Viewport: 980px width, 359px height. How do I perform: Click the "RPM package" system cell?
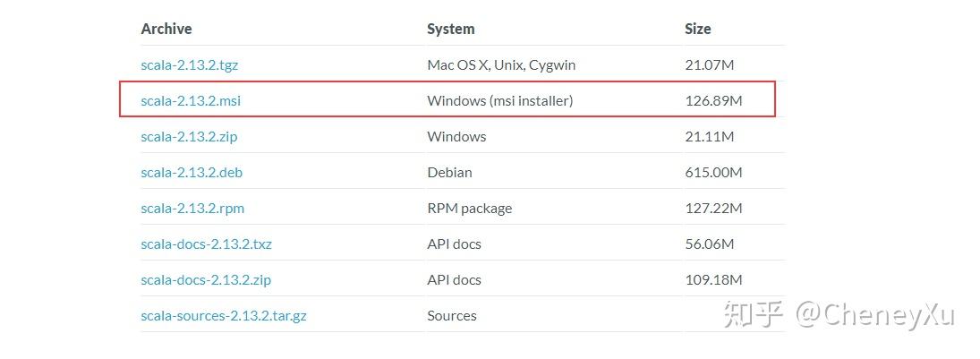point(470,209)
